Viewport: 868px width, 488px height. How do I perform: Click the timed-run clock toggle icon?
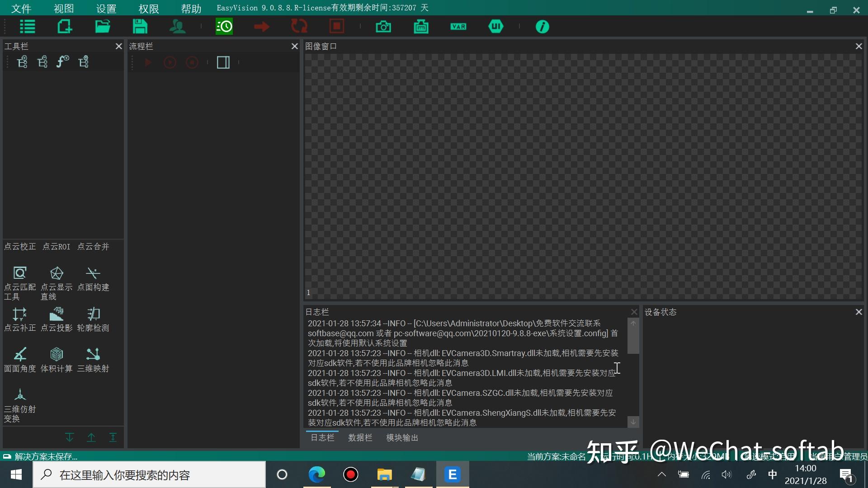click(224, 27)
